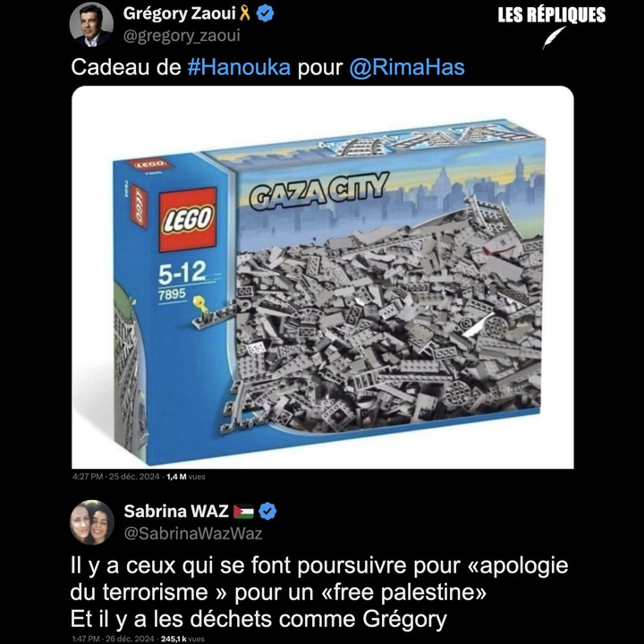Open Grégory Zaoui's profile avatar
This screenshot has width=644, height=644.
tap(91, 24)
